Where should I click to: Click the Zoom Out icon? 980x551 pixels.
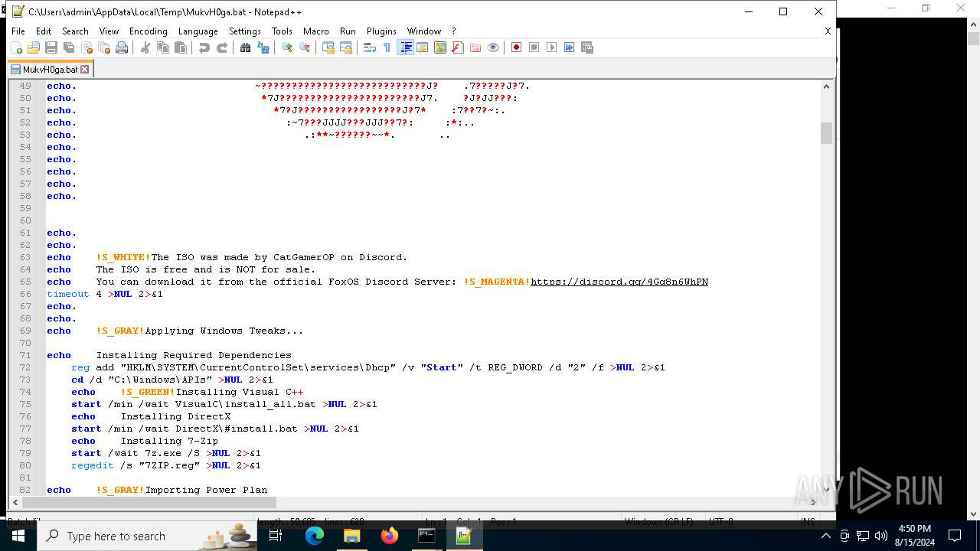click(305, 47)
